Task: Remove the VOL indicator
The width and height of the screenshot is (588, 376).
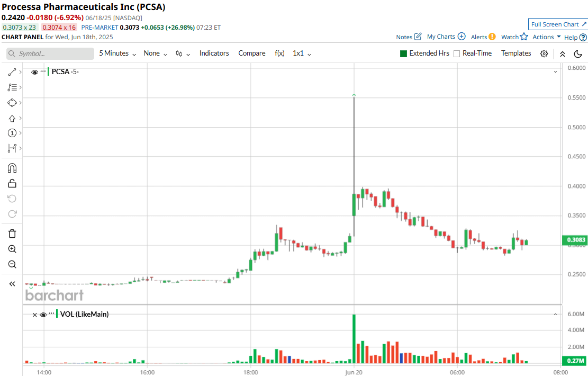Action: pos(34,315)
